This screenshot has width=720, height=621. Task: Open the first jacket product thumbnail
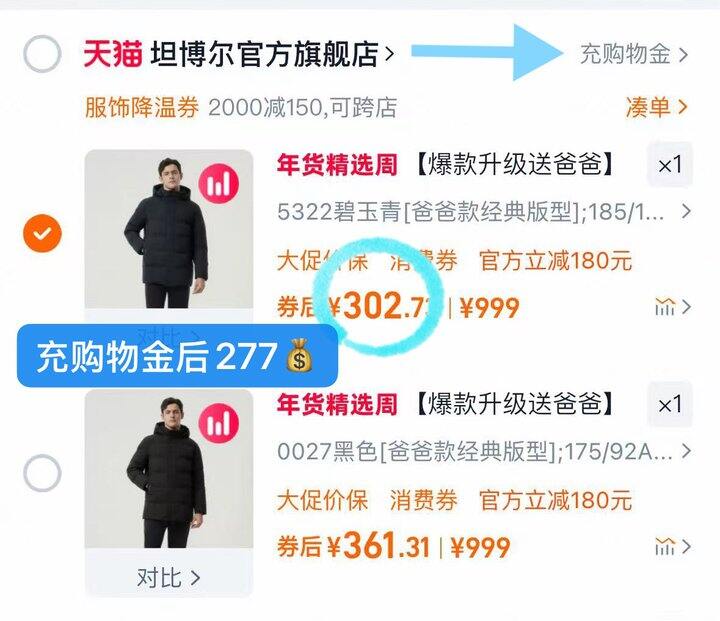169,229
